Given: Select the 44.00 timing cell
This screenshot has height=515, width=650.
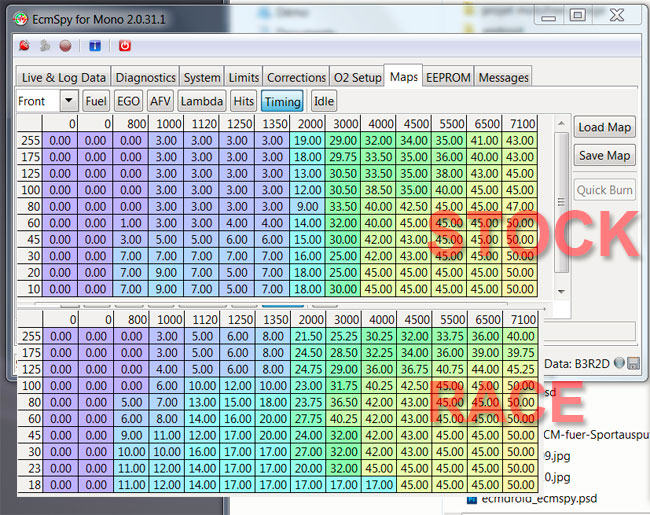Looking at the screenshot, I should point(485,369).
